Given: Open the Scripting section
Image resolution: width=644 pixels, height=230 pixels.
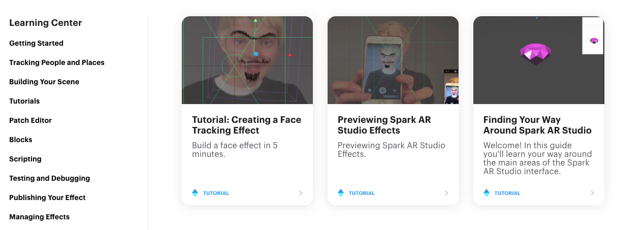Looking at the screenshot, I should coord(25,159).
